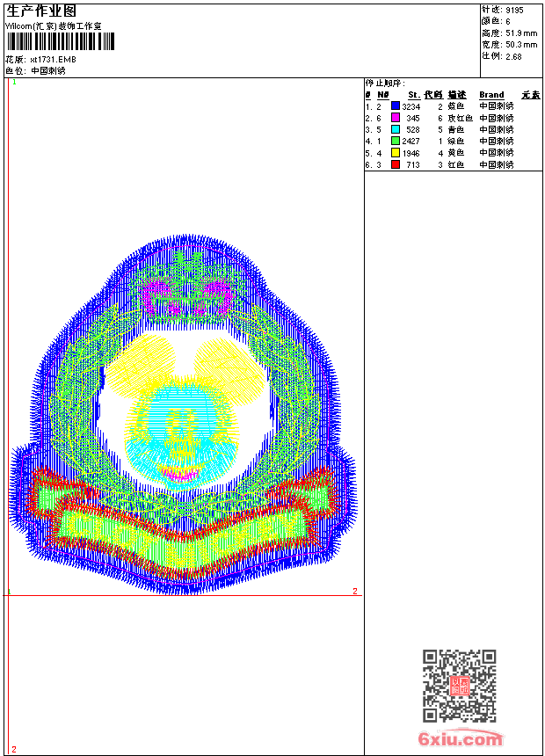This screenshot has height=756, width=545.
Task: Click the height value 51.9 mm
Action: pos(521,33)
